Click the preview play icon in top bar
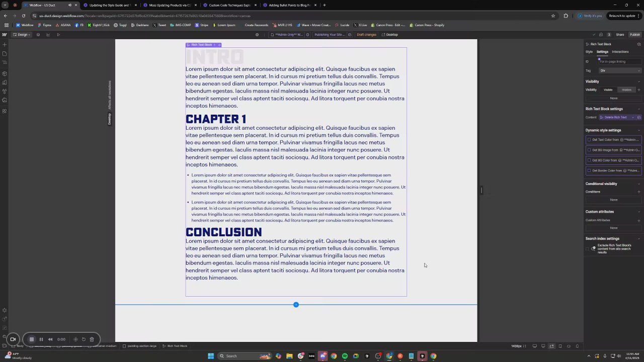 (58, 35)
